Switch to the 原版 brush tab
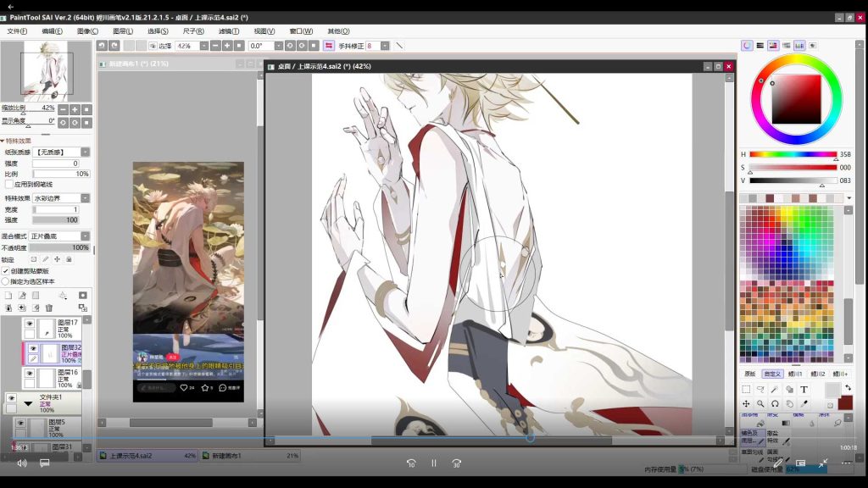The width and height of the screenshot is (868, 488). coord(750,374)
